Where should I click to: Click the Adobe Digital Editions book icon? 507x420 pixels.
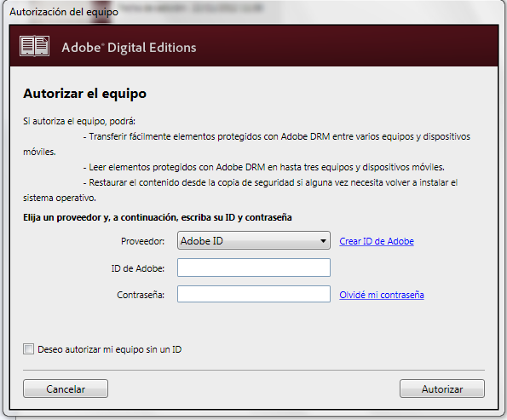tap(35, 46)
